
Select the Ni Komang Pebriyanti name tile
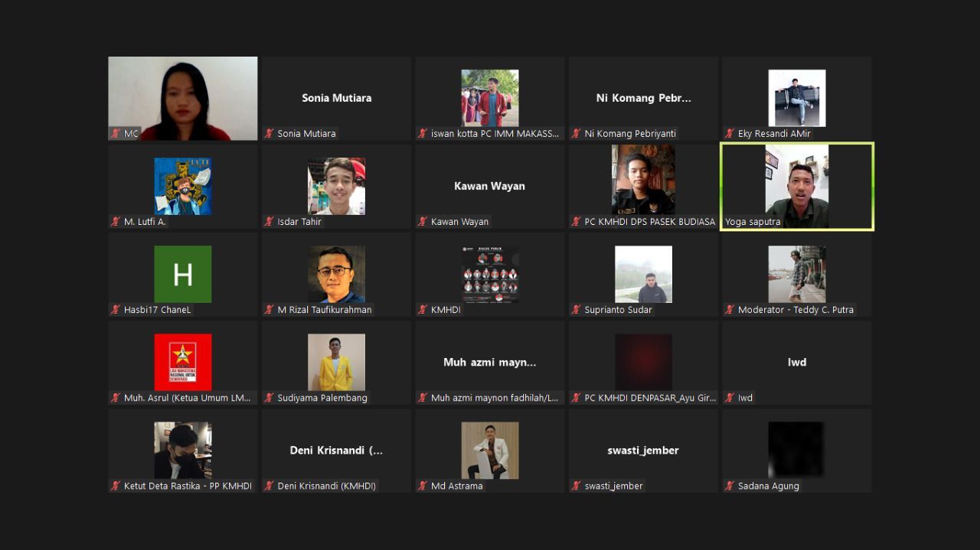click(643, 98)
